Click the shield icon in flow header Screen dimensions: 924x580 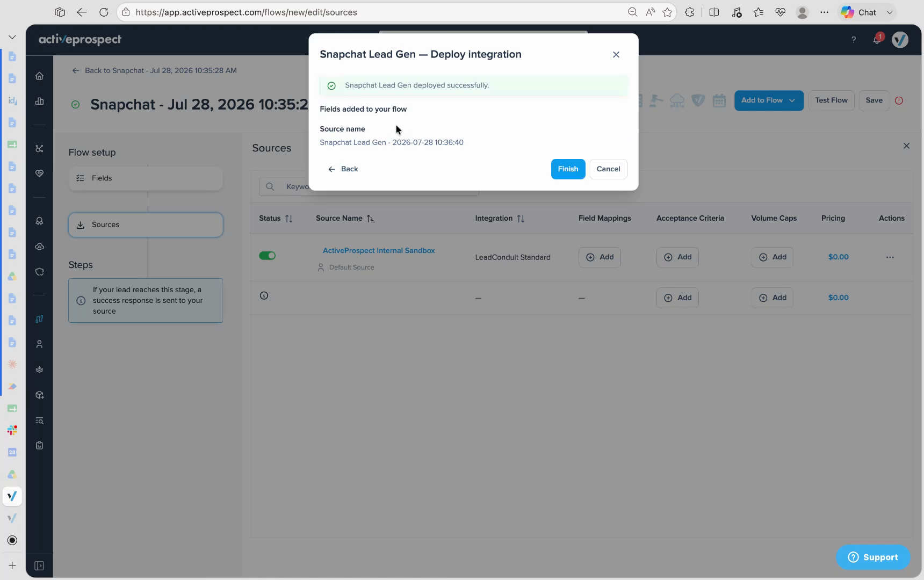point(698,100)
